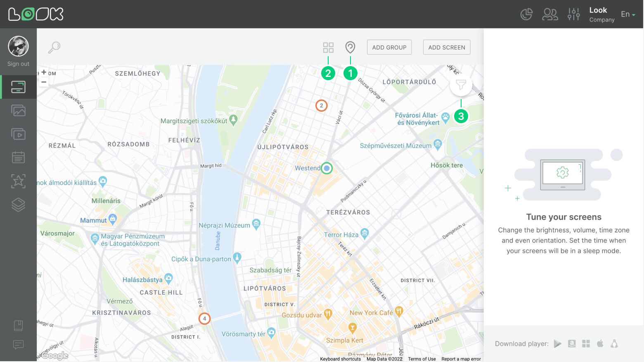Image resolution: width=644 pixels, height=362 pixels.
Task: Open the En language dropdown
Action: point(627,14)
